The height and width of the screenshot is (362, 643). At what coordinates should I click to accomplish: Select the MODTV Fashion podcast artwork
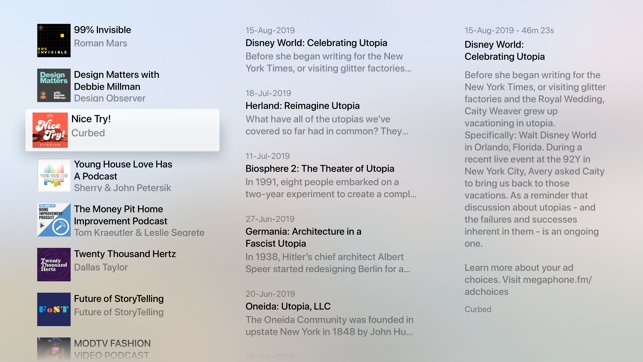click(x=54, y=349)
